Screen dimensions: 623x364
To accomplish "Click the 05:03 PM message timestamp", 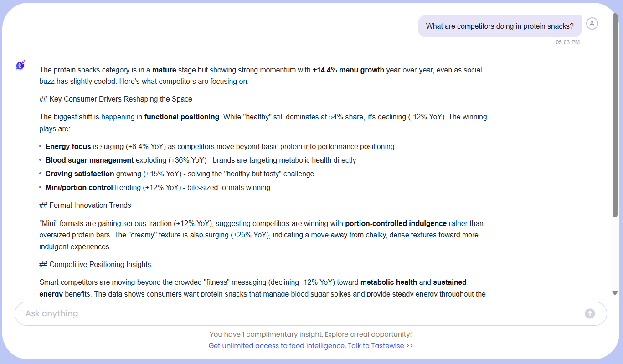I will coord(567,42).
